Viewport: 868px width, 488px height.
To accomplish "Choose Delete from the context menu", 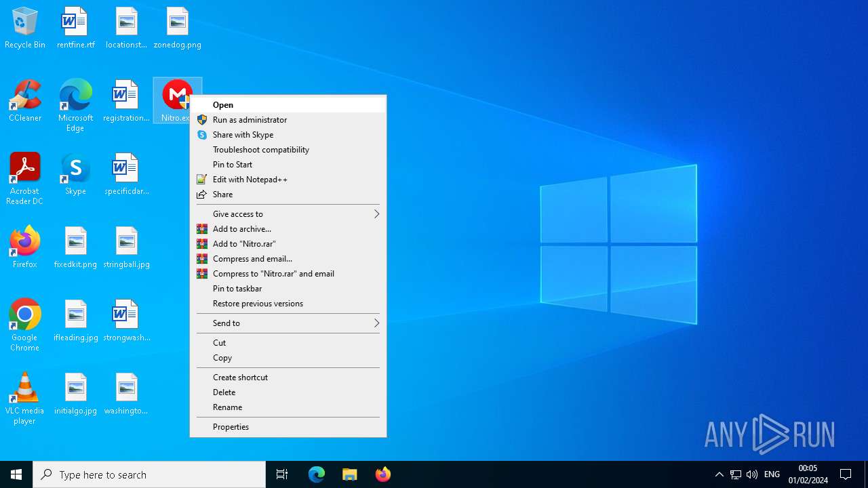I will tap(288, 392).
